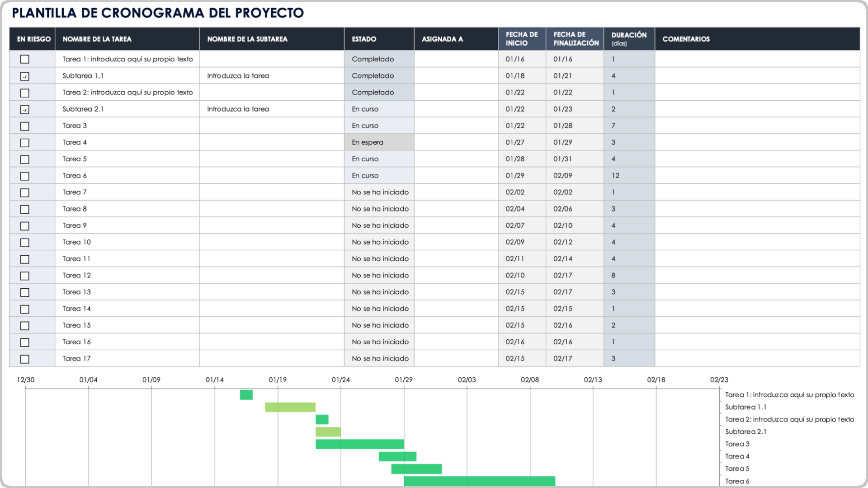Click the long Gantt bar for Tarea 6

tap(480, 481)
